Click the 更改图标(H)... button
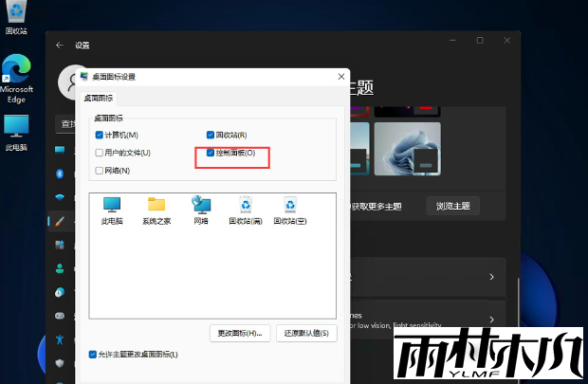 (x=239, y=333)
